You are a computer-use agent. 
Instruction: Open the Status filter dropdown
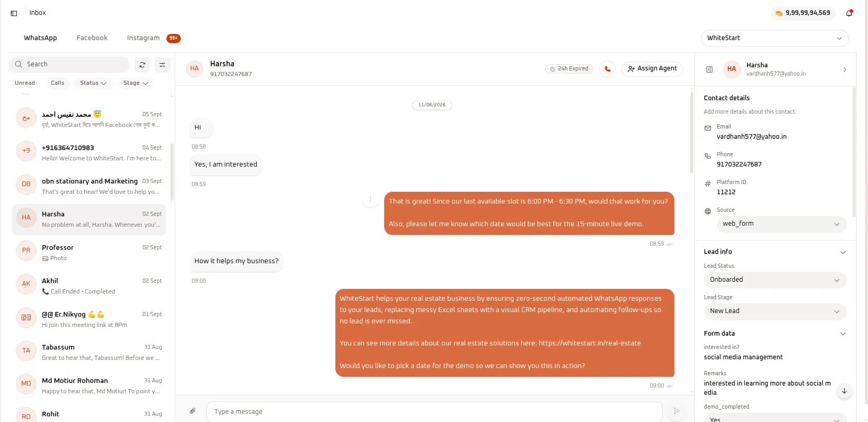click(x=93, y=83)
